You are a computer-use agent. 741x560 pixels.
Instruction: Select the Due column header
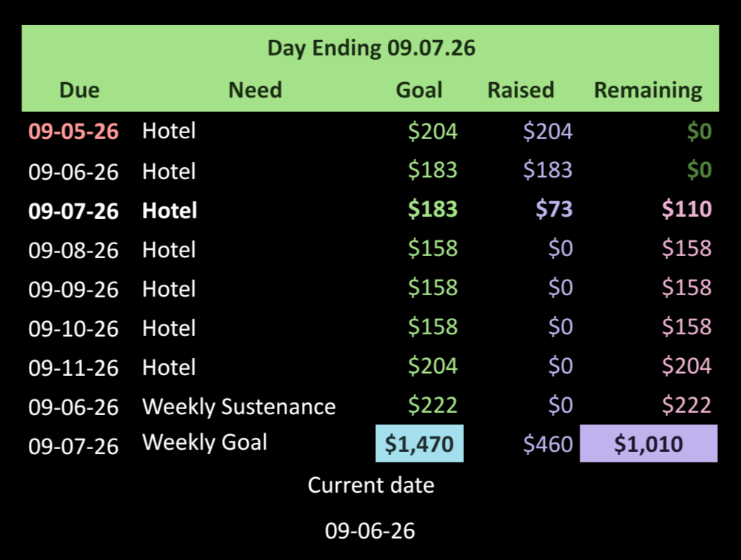tap(79, 90)
